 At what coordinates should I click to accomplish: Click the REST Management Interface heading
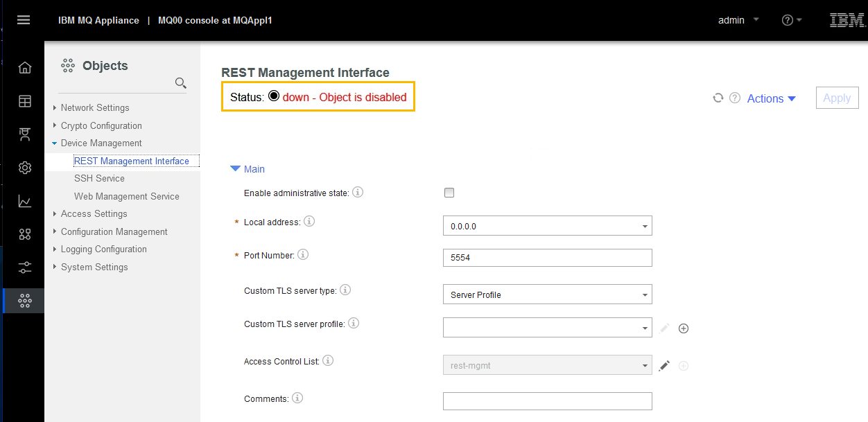(x=305, y=73)
